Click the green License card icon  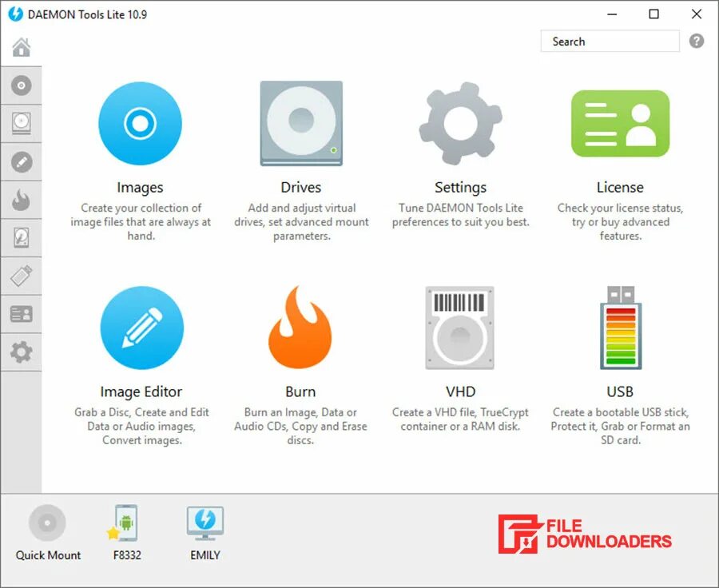tap(620, 123)
